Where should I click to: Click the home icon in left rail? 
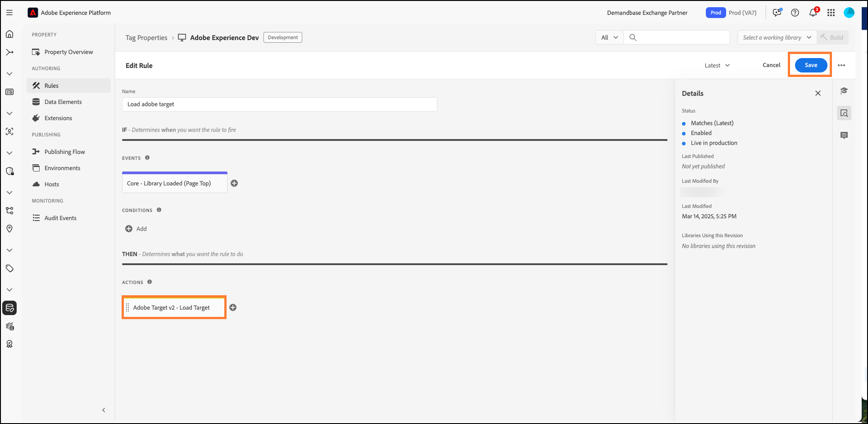point(9,34)
